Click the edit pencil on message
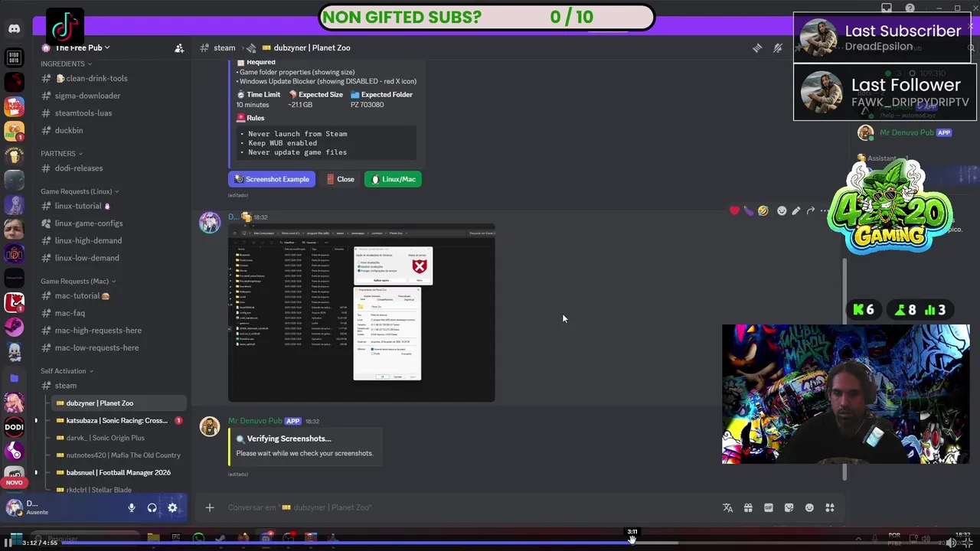Screen dimensions: 980x551 click(796, 210)
